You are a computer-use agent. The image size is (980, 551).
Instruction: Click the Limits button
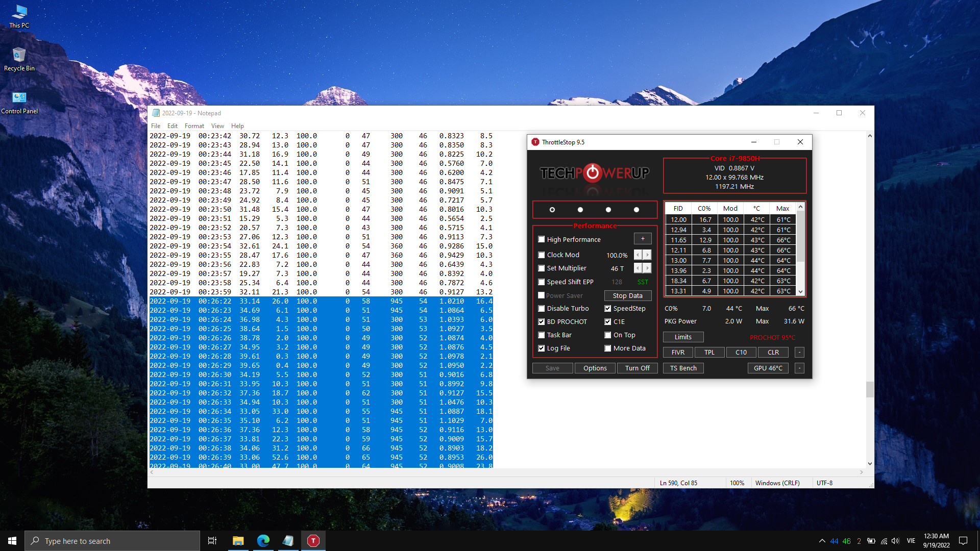[683, 337]
